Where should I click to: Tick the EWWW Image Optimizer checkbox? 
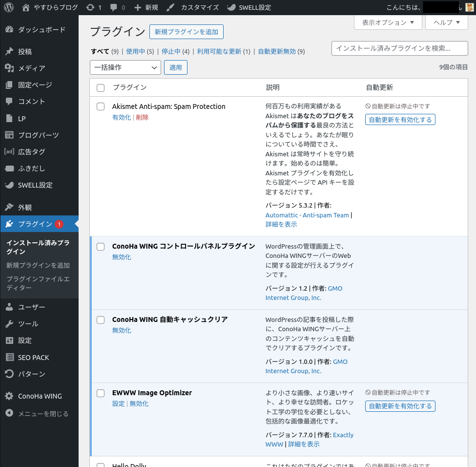pyautogui.click(x=101, y=393)
